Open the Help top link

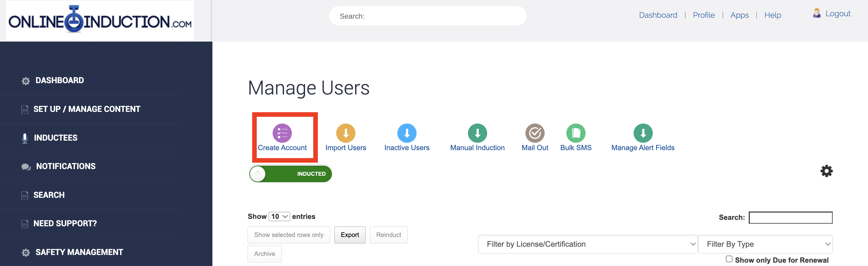click(772, 15)
